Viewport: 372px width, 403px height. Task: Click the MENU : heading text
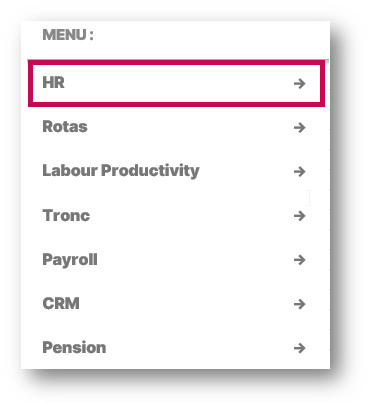click(x=68, y=35)
